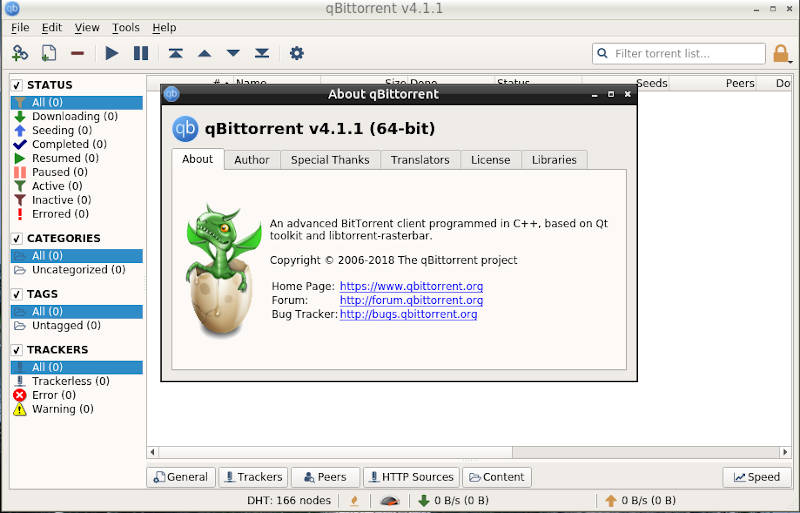Open the Help menu
The height and width of the screenshot is (513, 800).
(x=164, y=28)
